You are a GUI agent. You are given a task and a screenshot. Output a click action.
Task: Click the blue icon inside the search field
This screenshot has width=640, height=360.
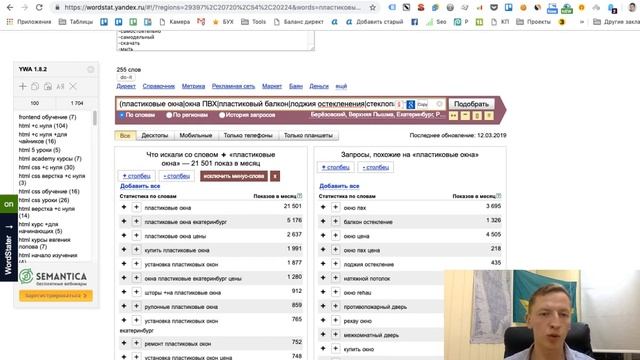[410, 104]
